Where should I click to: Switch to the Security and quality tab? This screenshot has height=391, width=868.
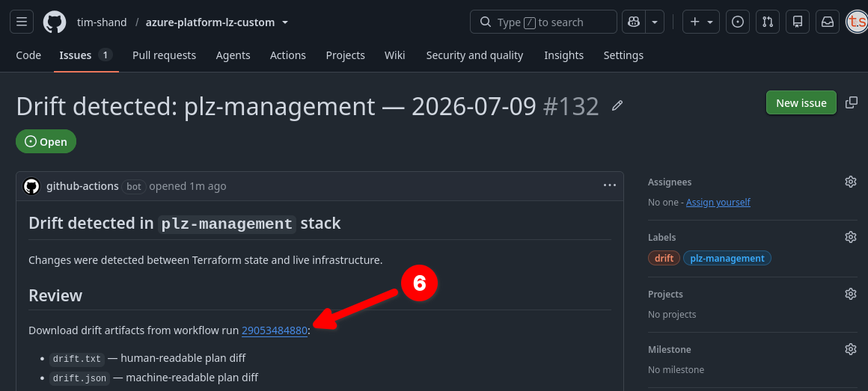474,55
